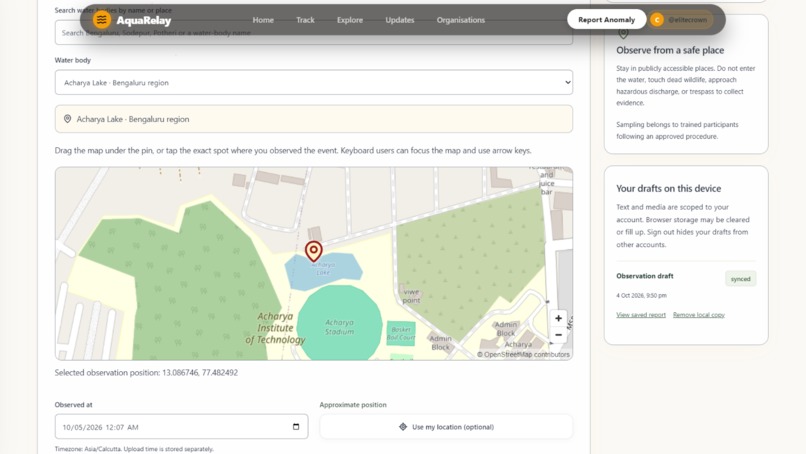Expand the Water body dropdown
The width and height of the screenshot is (806, 454).
click(314, 82)
